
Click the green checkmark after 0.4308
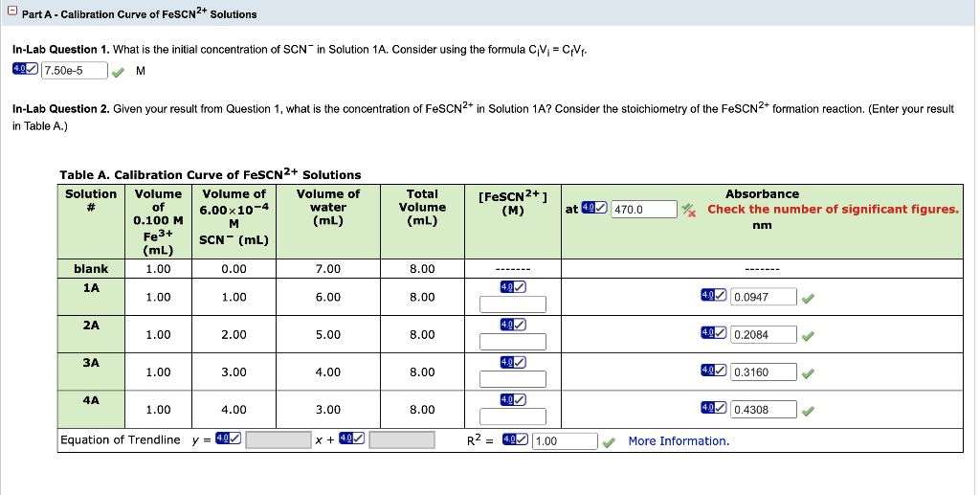[x=808, y=412]
